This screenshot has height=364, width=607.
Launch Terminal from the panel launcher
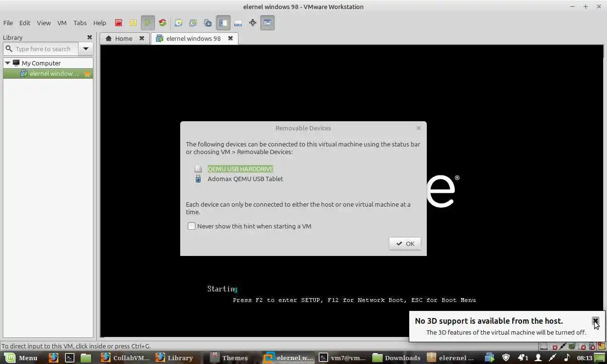click(x=70, y=358)
